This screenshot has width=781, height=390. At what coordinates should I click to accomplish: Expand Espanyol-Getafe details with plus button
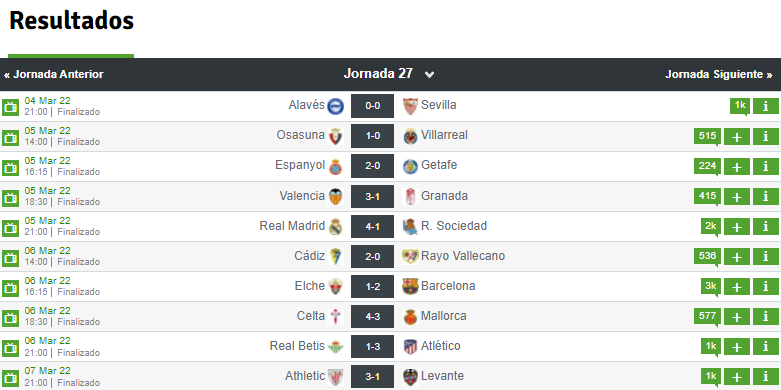(x=737, y=166)
